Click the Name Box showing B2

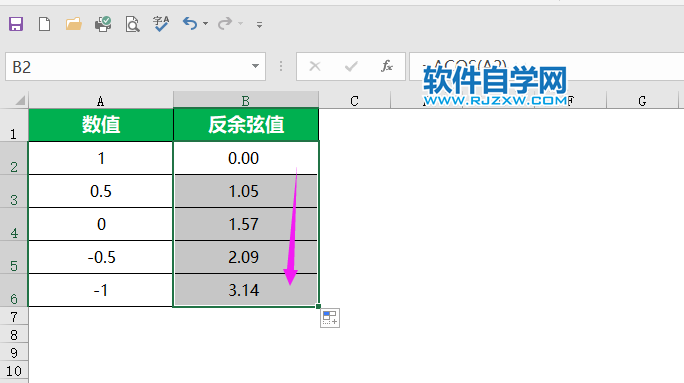pos(127,67)
